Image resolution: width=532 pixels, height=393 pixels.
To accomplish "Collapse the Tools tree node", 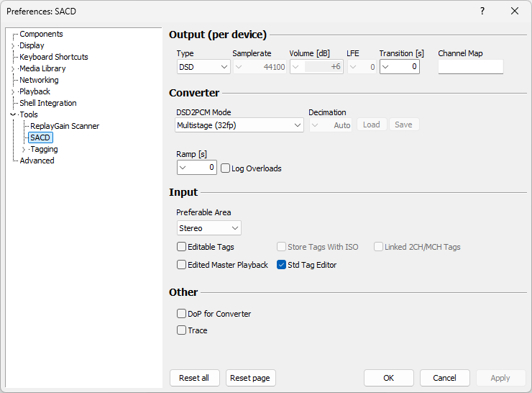I will [13, 114].
